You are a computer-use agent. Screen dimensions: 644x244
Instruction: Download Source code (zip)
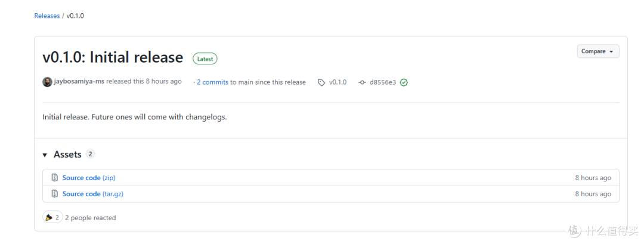point(89,178)
